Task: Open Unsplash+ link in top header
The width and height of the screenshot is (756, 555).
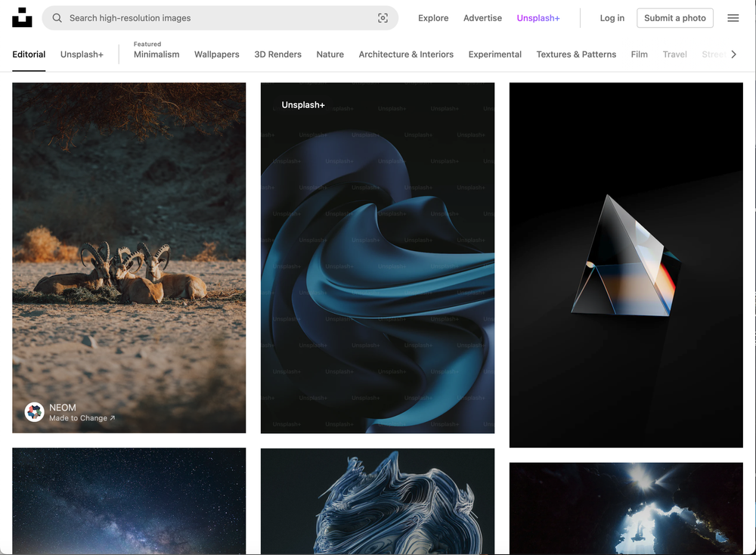Action: point(538,18)
